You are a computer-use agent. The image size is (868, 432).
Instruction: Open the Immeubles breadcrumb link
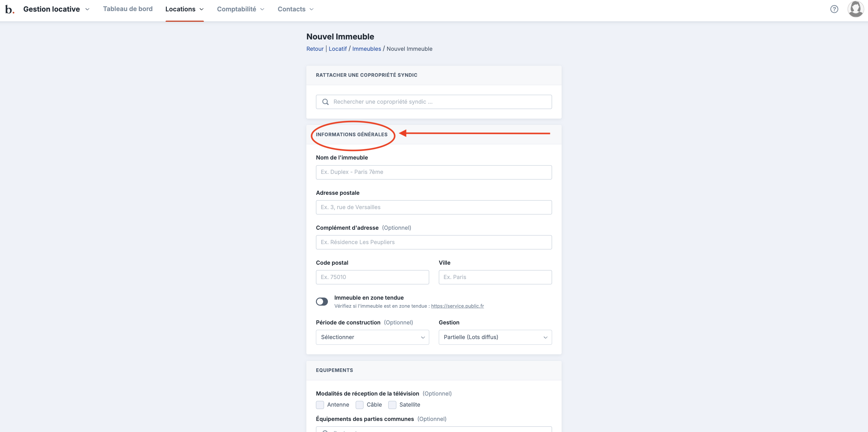(x=366, y=49)
